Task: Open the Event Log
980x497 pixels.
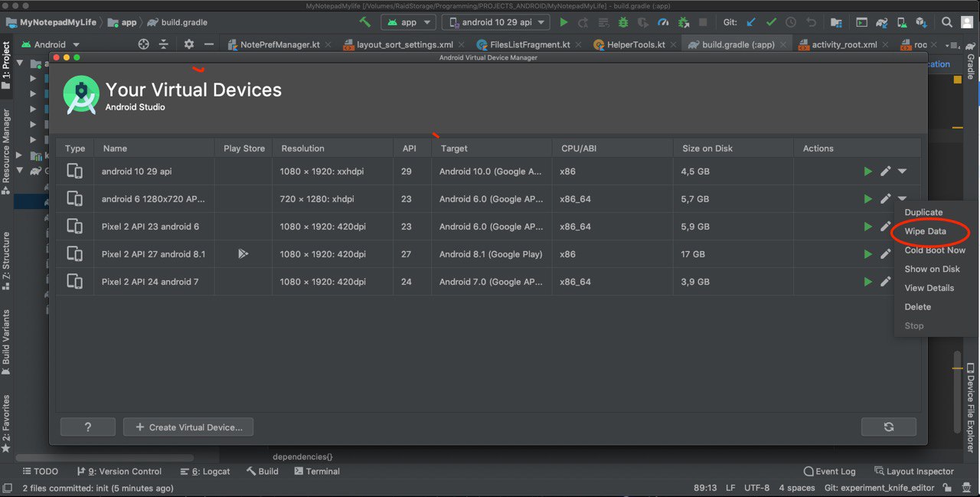Action: tap(829, 471)
